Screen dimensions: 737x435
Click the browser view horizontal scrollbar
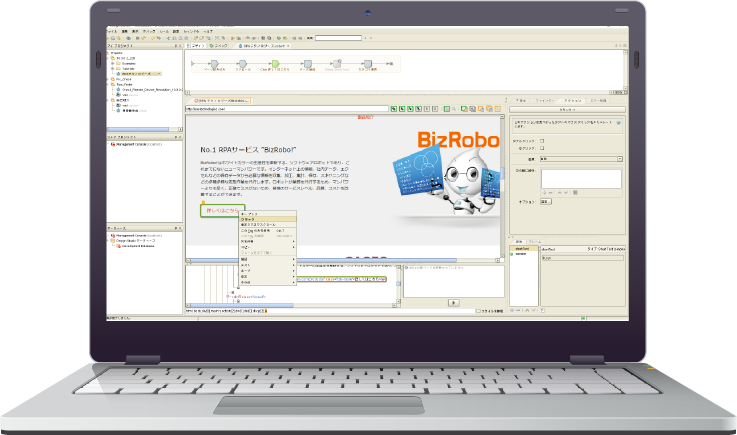coord(343,260)
